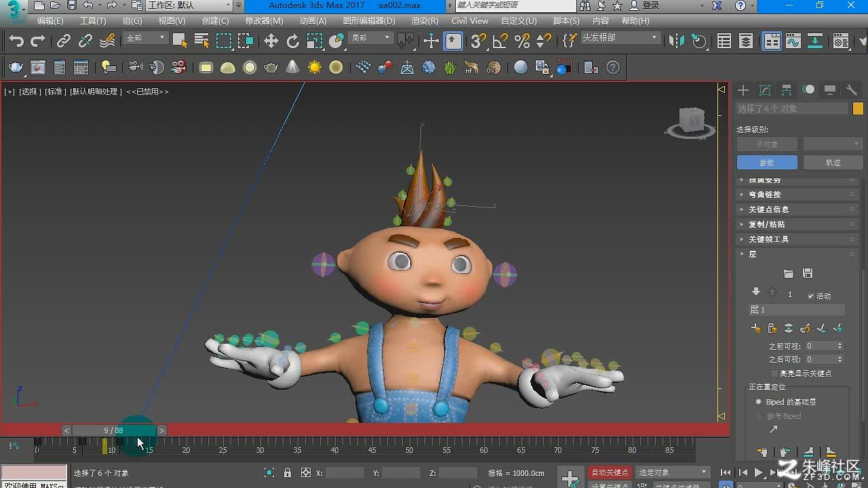This screenshot has width=868, height=488.
Task: Expand the 复制/粘贴 rollout
Action: coord(797,224)
